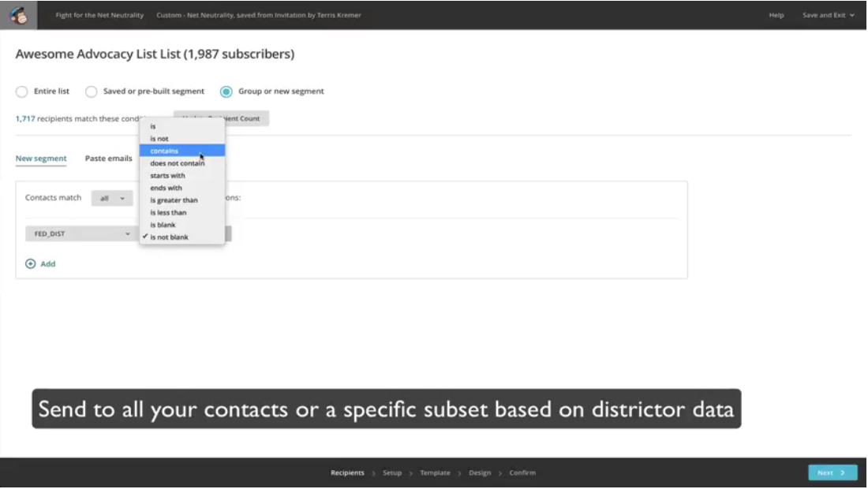
Task: Choose Saved or pre-built segment option
Action: pos(92,91)
